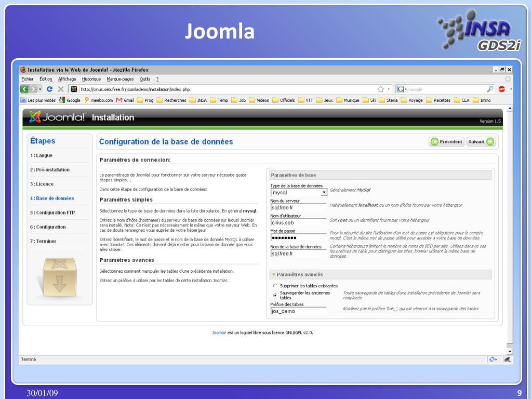Screen dimensions: 532x399
Task: Click the page vertical scrollbar down arrow
Action: 509,352
